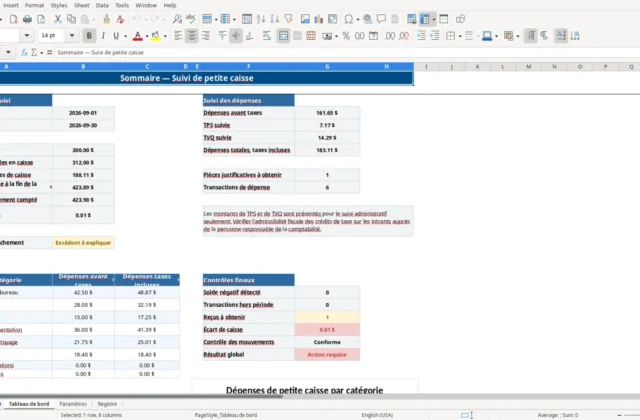This screenshot has width=640, height=420.
Task: Toggle Italic formatting
Action: point(103,36)
